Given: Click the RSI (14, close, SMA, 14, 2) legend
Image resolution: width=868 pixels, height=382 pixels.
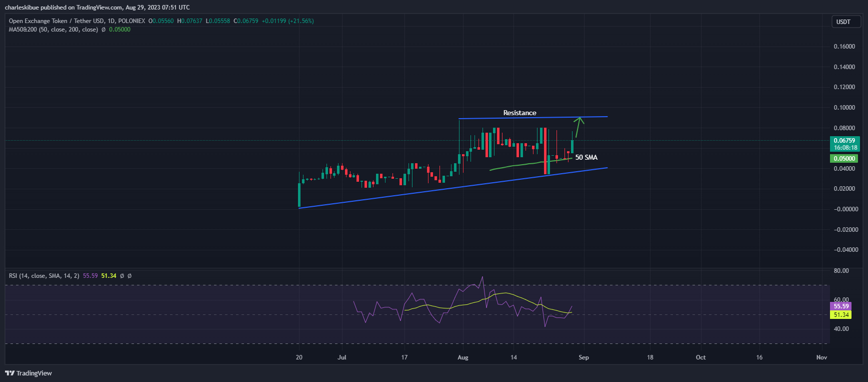Looking at the screenshot, I should pyautogui.click(x=44, y=276).
